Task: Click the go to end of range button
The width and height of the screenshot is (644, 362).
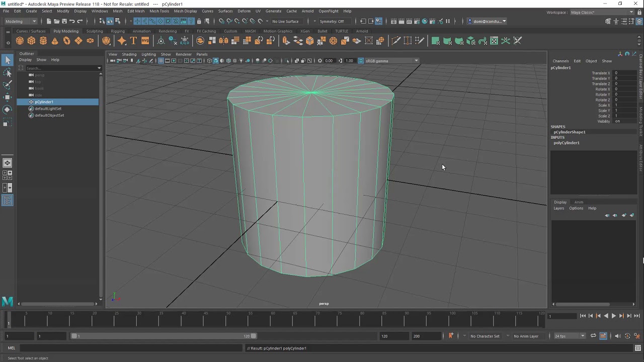Action: click(637, 316)
